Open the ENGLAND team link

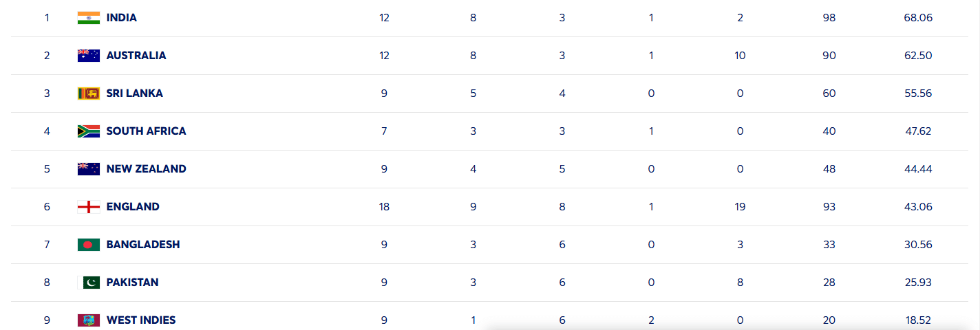point(133,207)
